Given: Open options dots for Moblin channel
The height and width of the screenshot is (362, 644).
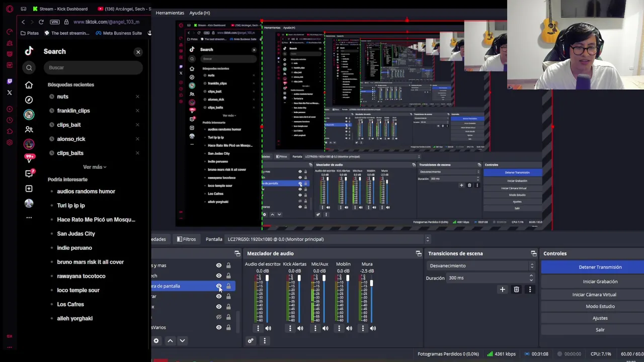Looking at the screenshot, I should [x=339, y=328].
